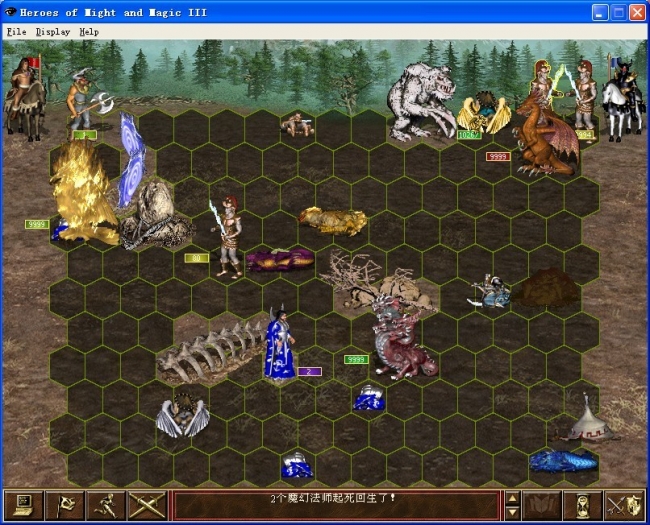This screenshot has width=650, height=525.
Task: Open the spellbook cast spell button
Action: tap(541, 505)
